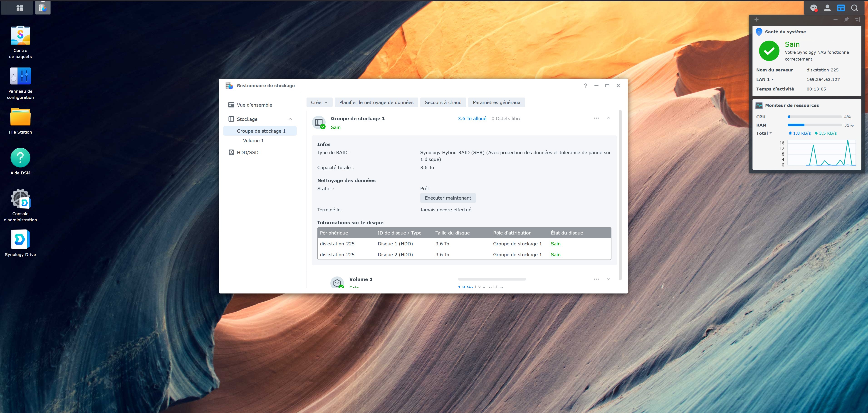Click the Moniteur de ressources icon

pyautogui.click(x=759, y=105)
